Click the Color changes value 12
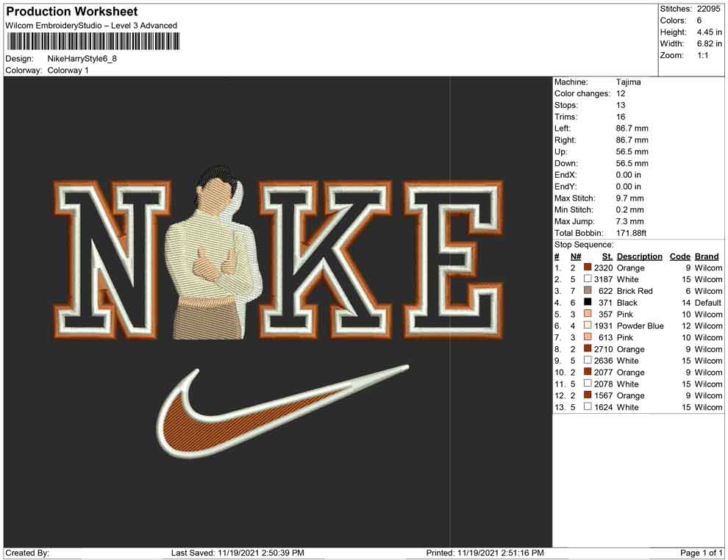Viewport: 728px width, 560px height. click(x=621, y=94)
